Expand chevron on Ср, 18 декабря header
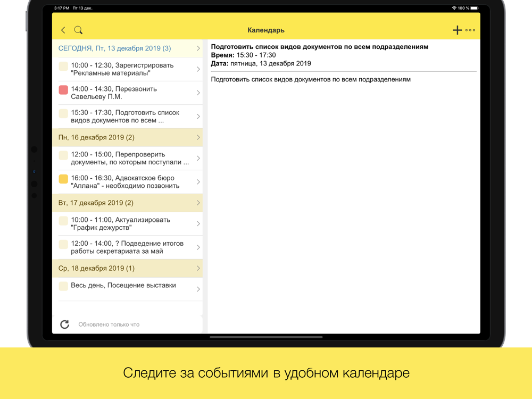This screenshot has width=532, height=399. (198, 268)
